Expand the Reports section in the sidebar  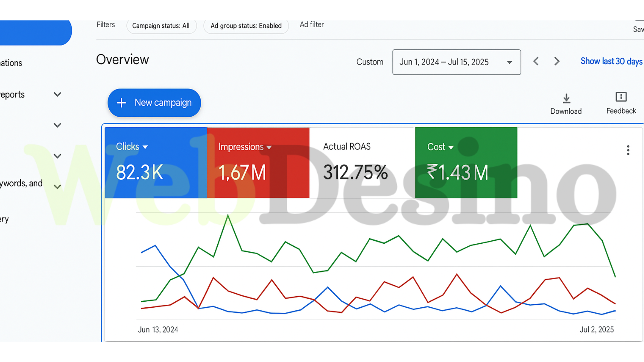tap(57, 94)
